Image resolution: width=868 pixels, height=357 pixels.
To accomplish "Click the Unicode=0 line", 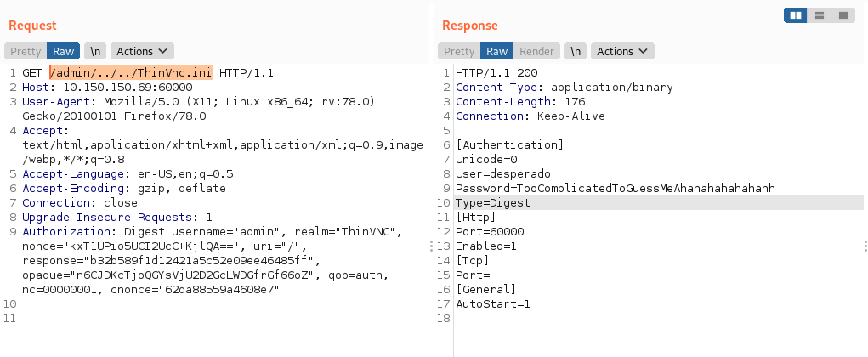I will click(486, 160).
